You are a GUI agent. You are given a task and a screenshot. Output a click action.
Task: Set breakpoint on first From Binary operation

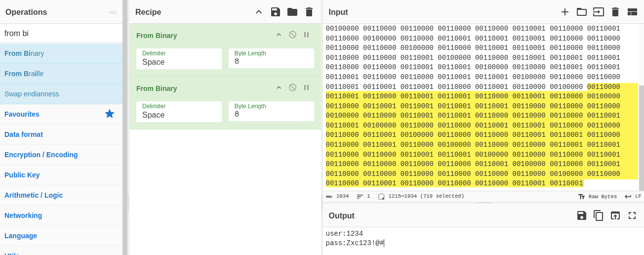tap(306, 35)
